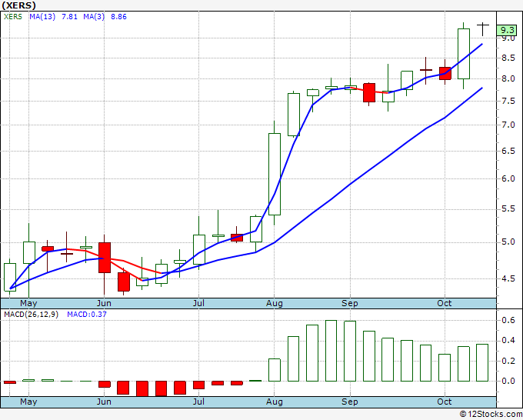The image size is (523, 420).
Task: Click the Oct label on price chart axis
Action: [x=445, y=303]
